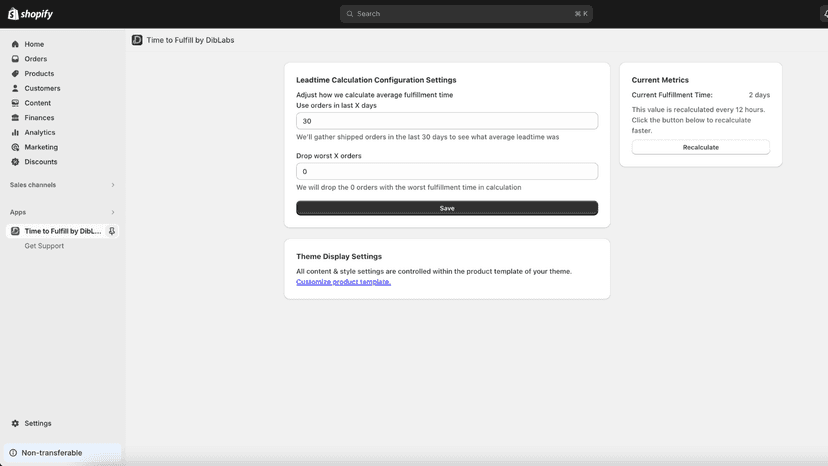
Task: Focus the Use orders in last X days field
Action: 447,121
